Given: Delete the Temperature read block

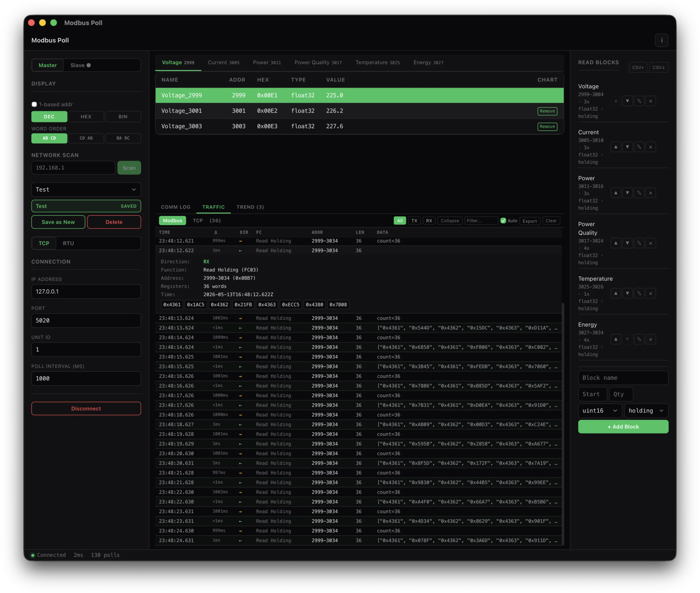Looking at the screenshot, I should pyautogui.click(x=651, y=293).
